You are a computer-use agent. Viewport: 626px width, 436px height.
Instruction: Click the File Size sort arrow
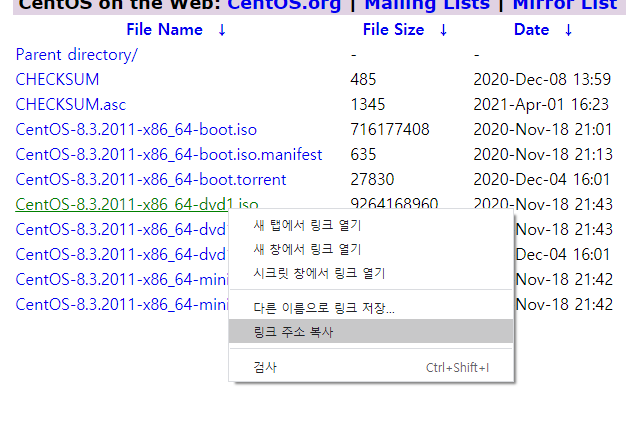443,30
